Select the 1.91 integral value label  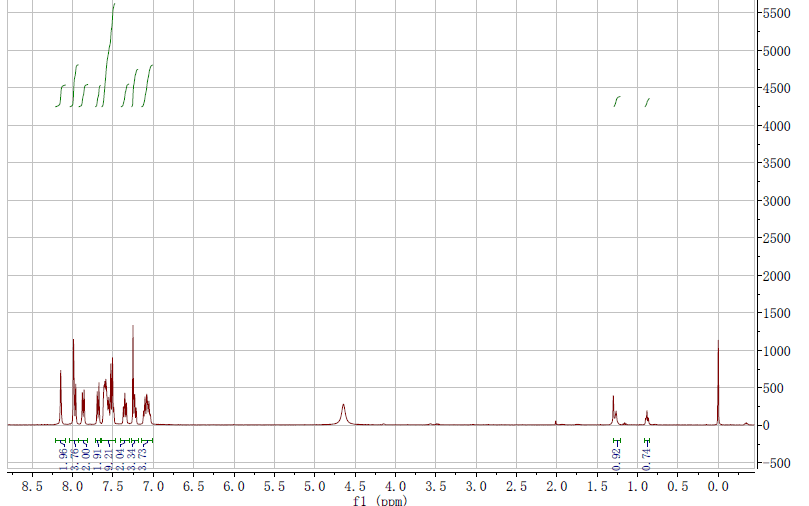pos(98,460)
